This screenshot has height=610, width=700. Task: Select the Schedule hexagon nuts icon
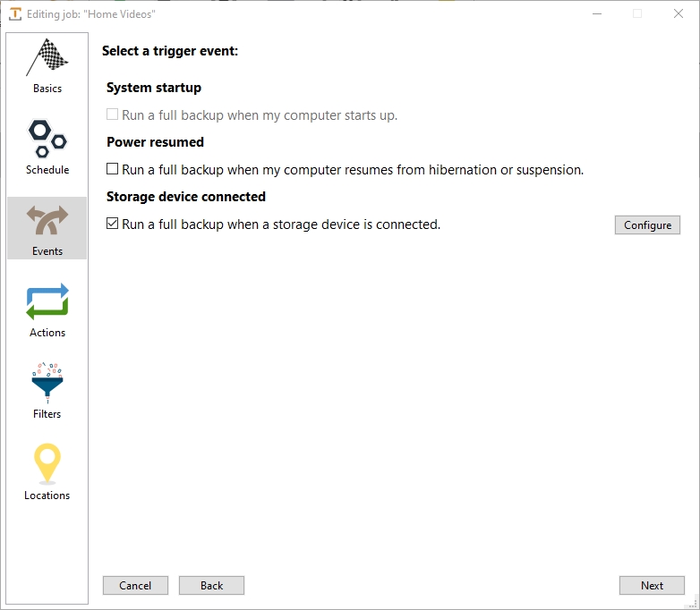pos(47,139)
